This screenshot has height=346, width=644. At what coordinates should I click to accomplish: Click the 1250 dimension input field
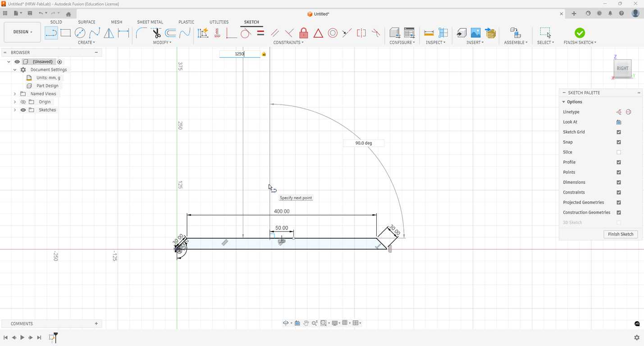pos(239,54)
